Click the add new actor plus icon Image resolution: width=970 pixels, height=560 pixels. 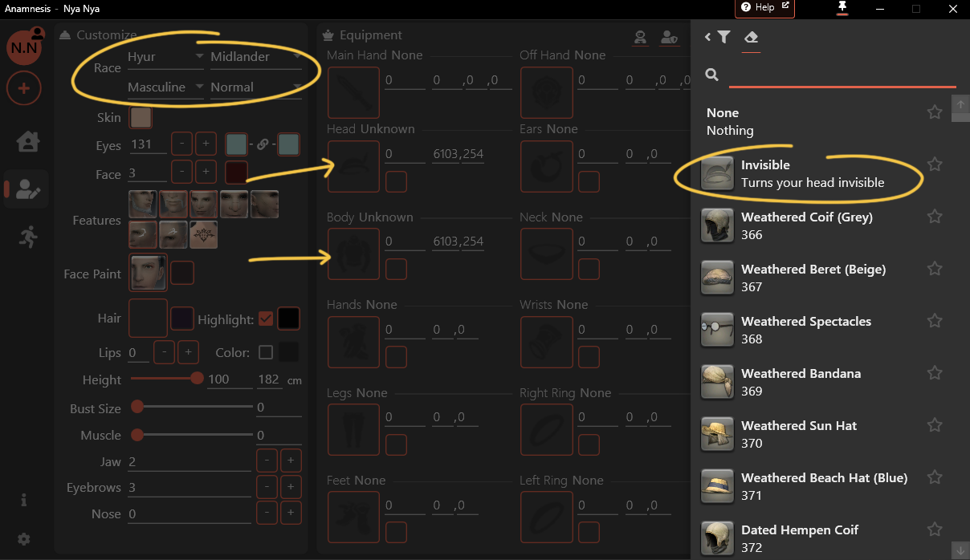point(24,88)
